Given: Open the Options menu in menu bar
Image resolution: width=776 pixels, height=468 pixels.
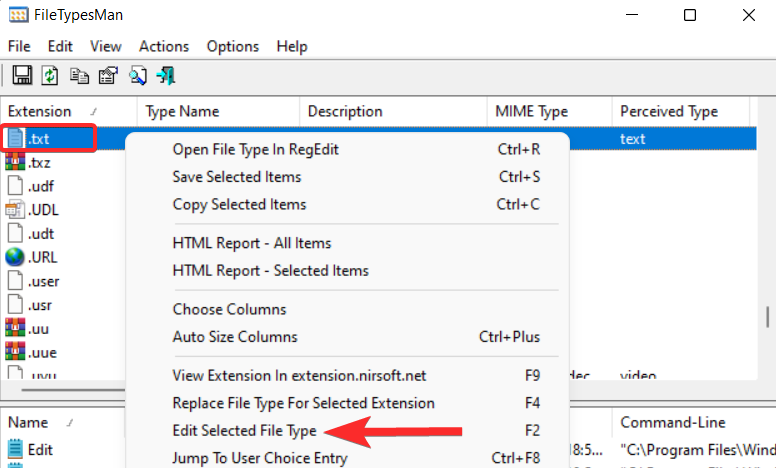Looking at the screenshot, I should tap(232, 46).
